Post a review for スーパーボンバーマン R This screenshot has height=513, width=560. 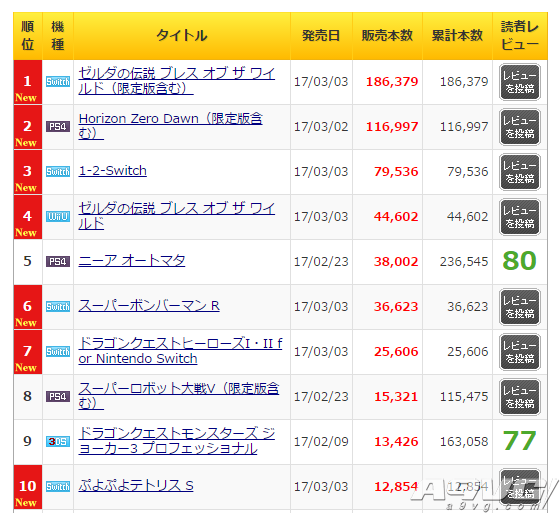[520, 307]
